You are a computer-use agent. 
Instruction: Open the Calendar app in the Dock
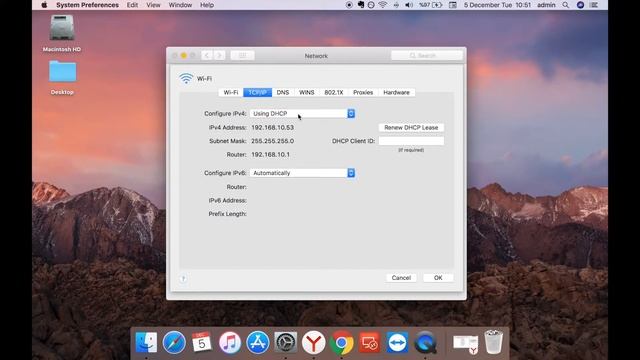(202, 342)
